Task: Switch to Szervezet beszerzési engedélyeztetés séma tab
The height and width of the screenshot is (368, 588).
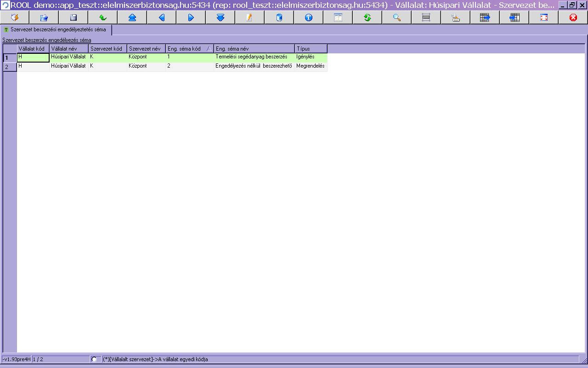Action: point(57,29)
